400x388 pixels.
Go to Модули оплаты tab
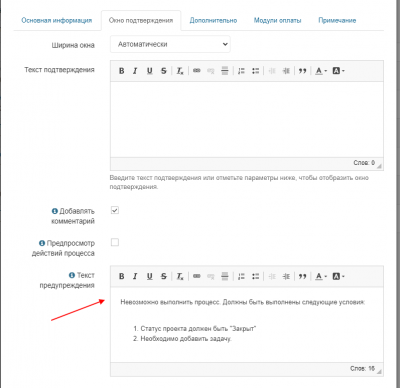tap(277, 20)
